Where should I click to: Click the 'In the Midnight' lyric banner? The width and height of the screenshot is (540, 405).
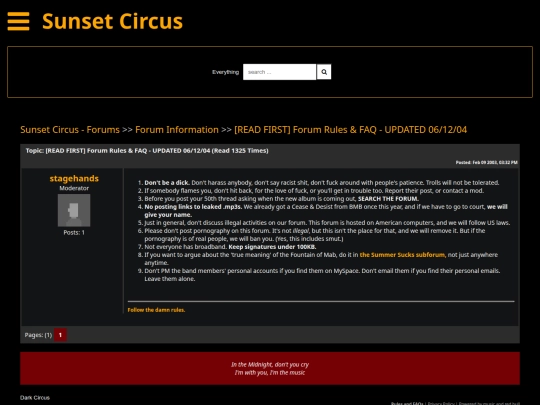(x=270, y=368)
